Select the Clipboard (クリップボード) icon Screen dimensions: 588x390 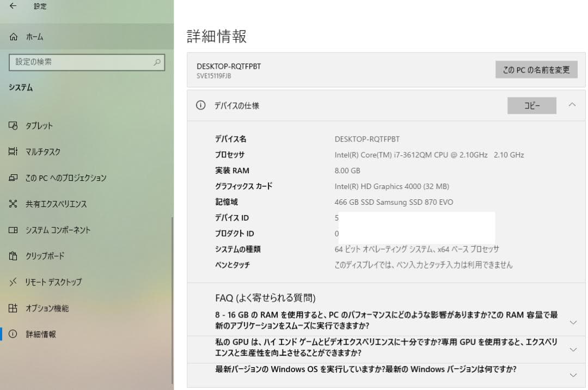coord(13,256)
